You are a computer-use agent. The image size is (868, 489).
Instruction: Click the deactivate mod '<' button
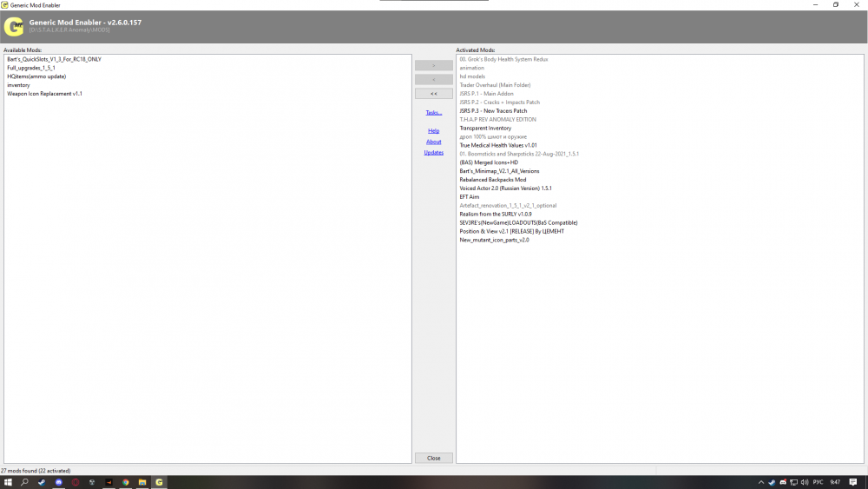433,80
